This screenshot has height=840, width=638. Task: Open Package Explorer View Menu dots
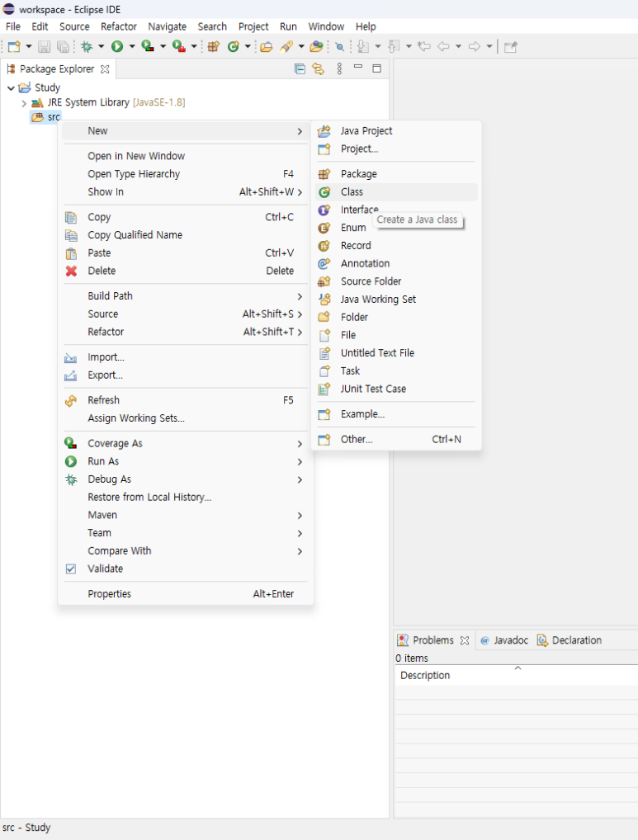(x=339, y=68)
